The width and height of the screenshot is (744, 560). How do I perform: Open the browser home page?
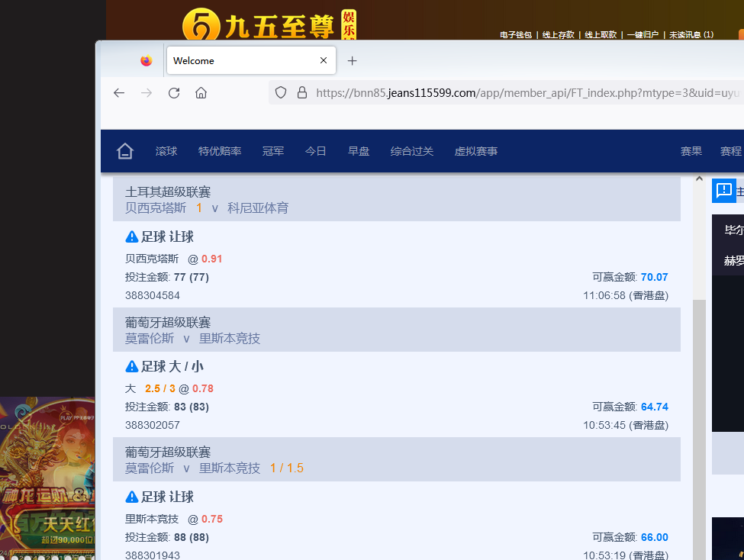coord(201,93)
